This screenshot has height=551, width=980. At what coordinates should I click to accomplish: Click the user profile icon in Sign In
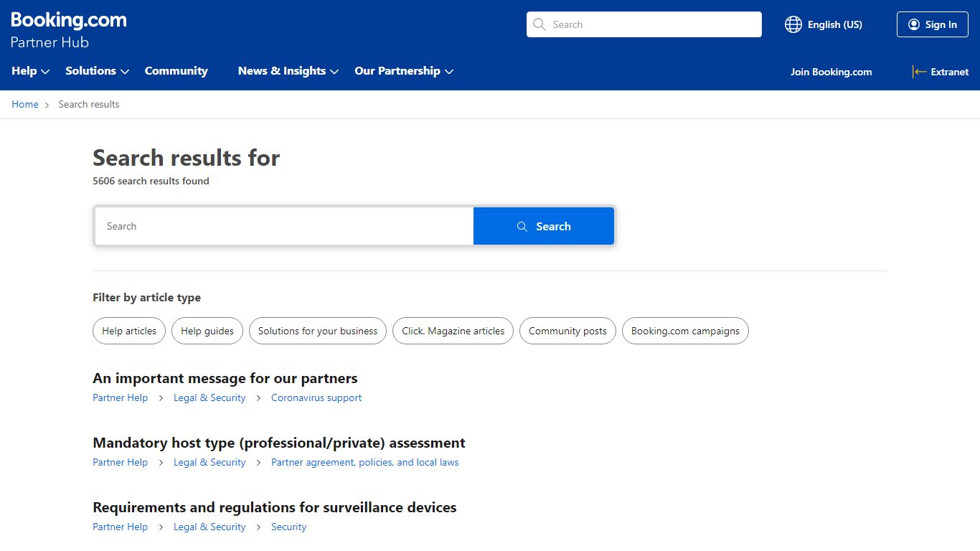[x=913, y=24]
